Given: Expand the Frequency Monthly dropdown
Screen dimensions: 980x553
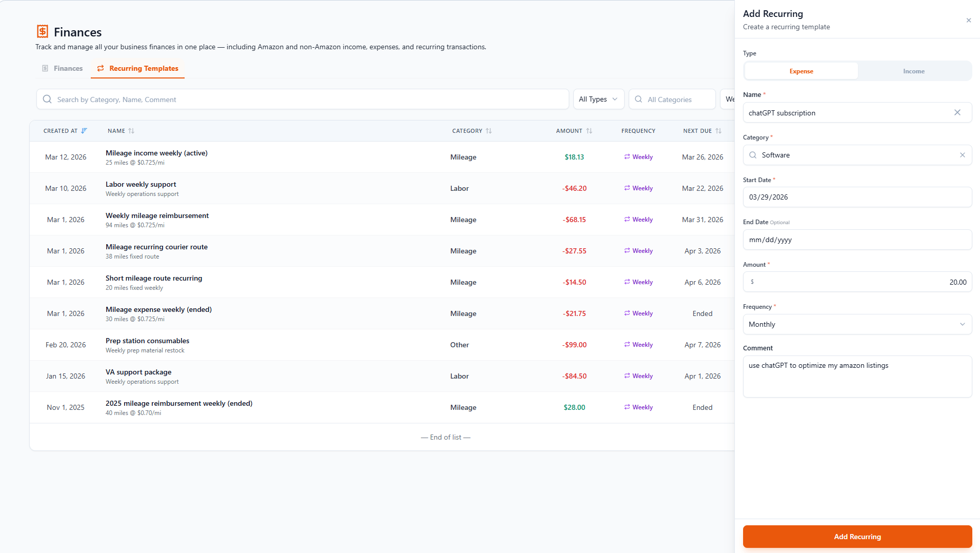Looking at the screenshot, I should [x=857, y=325].
